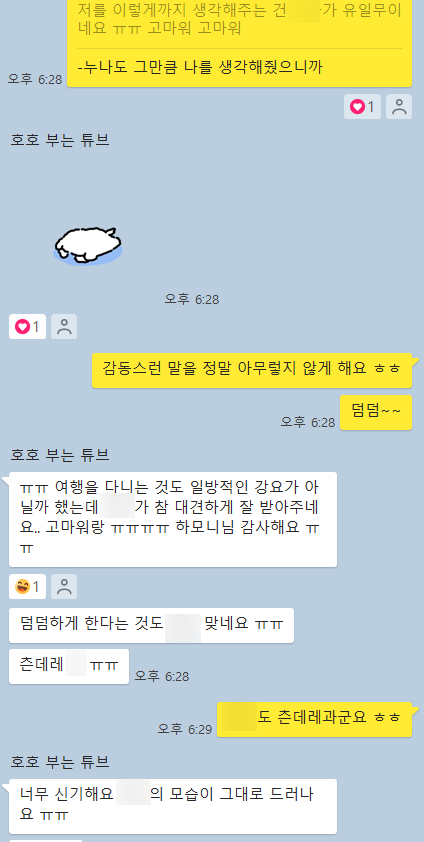The width and height of the screenshot is (424, 842).
Task: Click the 오후 6:29 timestamp
Action: tap(184, 729)
